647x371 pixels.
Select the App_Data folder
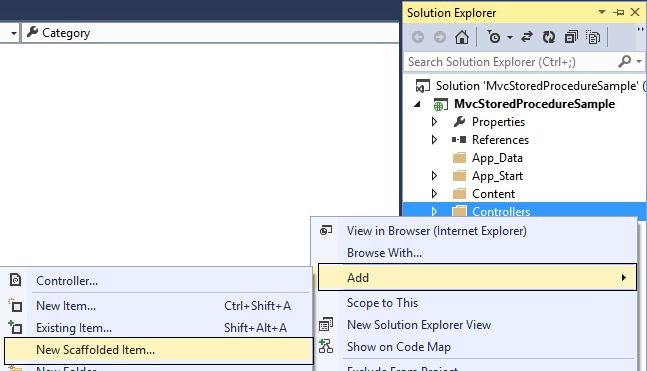pyautogui.click(x=497, y=158)
